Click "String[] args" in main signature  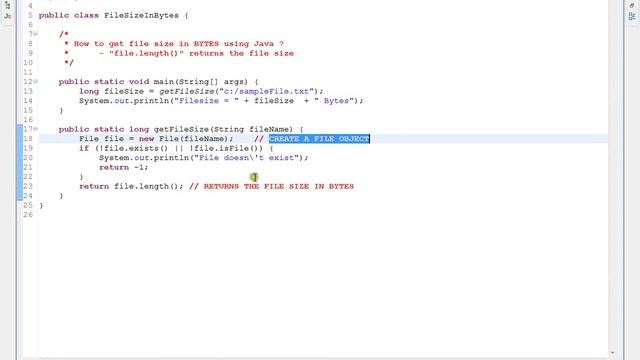(211, 82)
